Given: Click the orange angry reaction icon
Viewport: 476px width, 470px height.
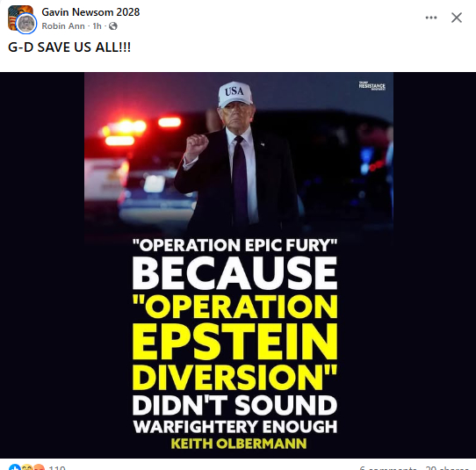Looking at the screenshot, I should click(39, 467).
